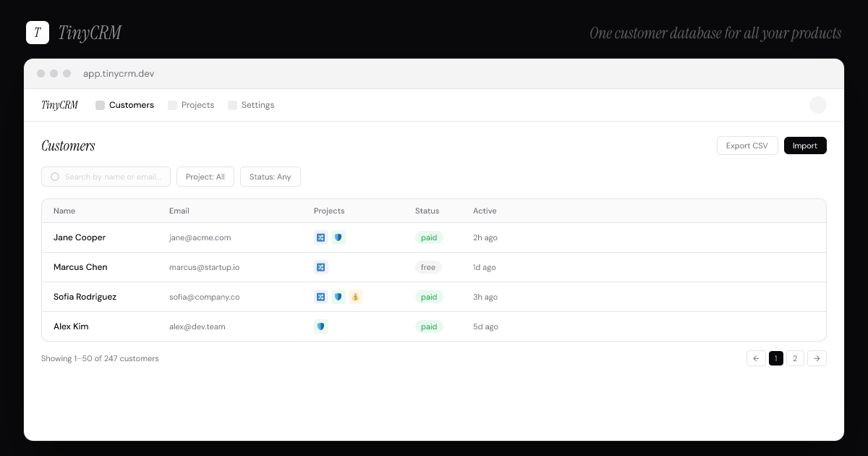Image resolution: width=868 pixels, height=456 pixels.
Task: Click the free status badge for Marcus Chen
Action: [x=428, y=267]
